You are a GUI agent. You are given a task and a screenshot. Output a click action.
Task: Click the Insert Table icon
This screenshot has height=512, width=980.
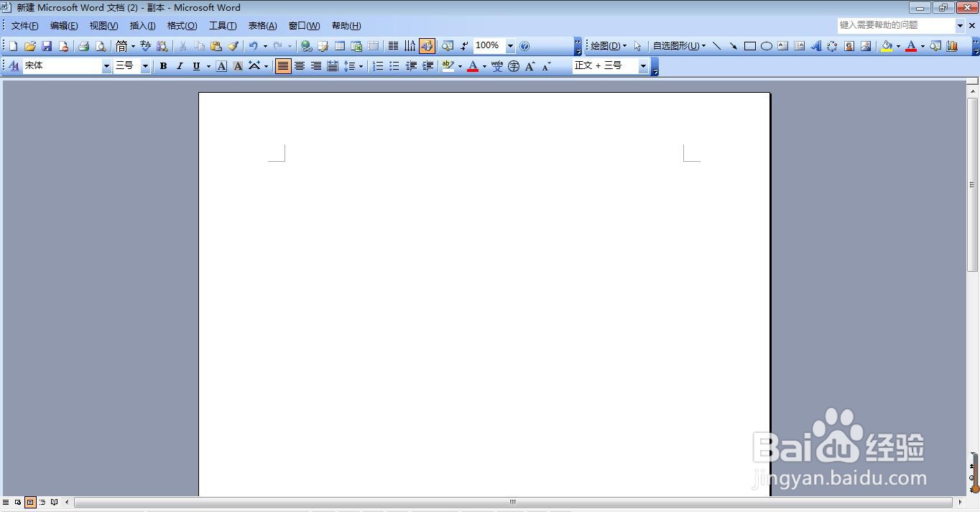point(340,46)
